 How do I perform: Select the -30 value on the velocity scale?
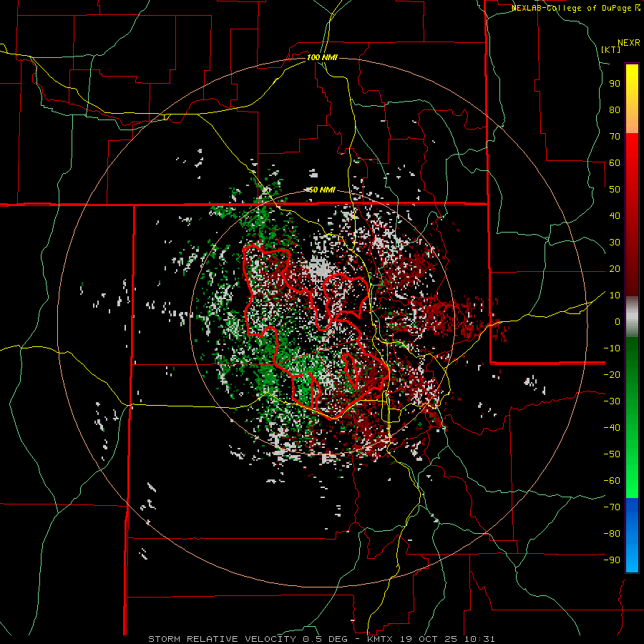[x=612, y=401]
